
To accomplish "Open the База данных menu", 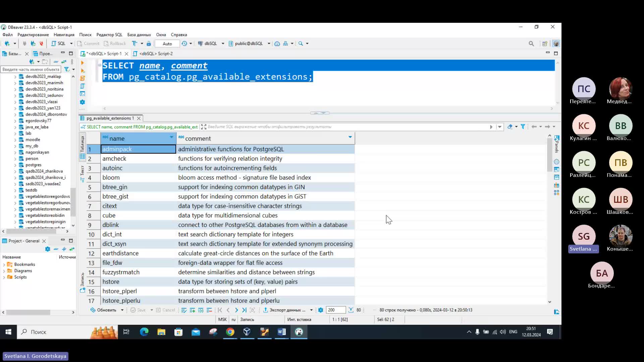I will [x=139, y=35].
